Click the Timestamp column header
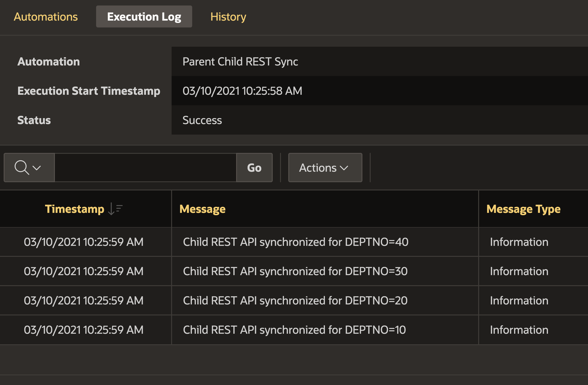Screen dimensions: 588x385 click(x=75, y=209)
